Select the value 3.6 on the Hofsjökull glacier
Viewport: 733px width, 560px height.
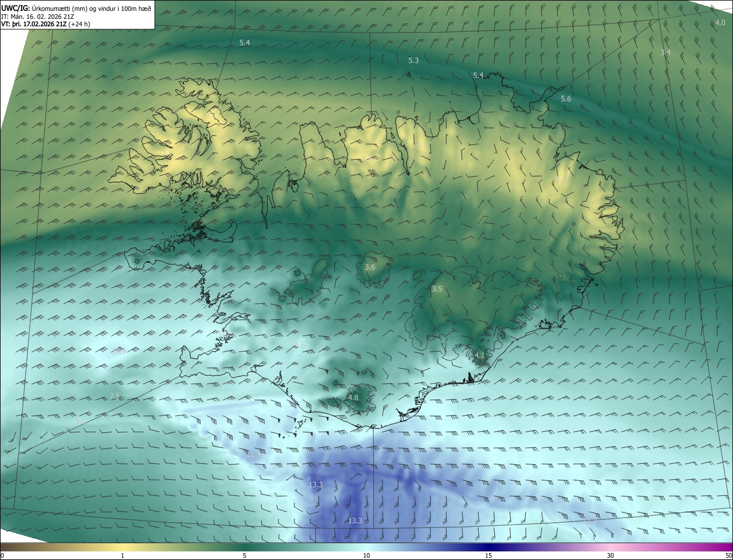point(370,267)
